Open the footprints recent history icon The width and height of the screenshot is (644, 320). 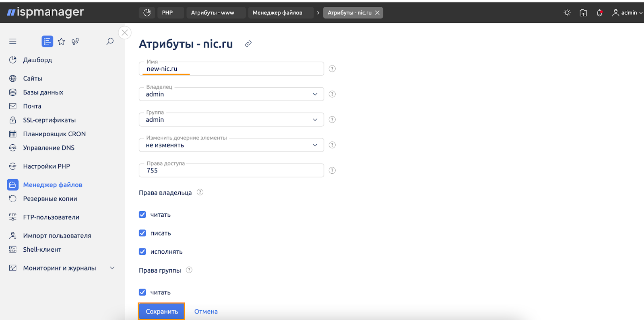(75, 41)
